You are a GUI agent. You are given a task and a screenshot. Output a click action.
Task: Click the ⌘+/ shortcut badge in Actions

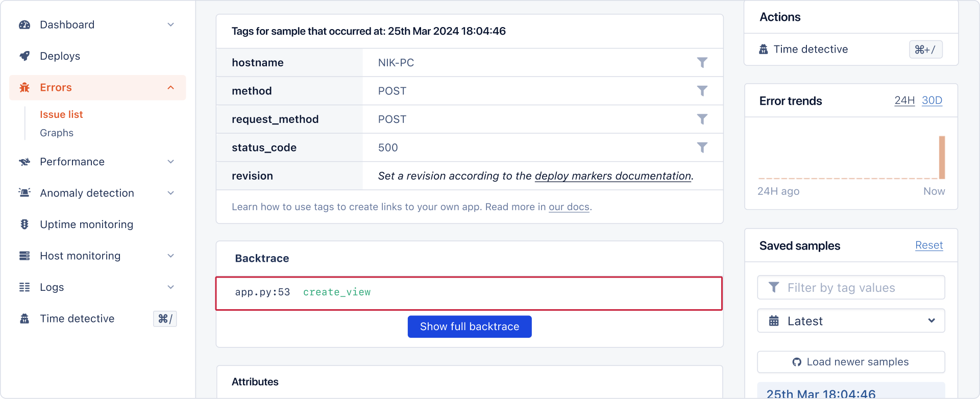(x=925, y=49)
